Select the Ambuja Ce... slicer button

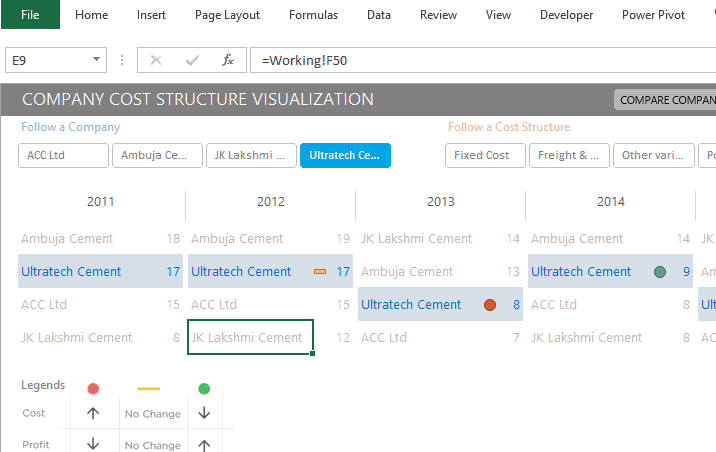tap(157, 155)
